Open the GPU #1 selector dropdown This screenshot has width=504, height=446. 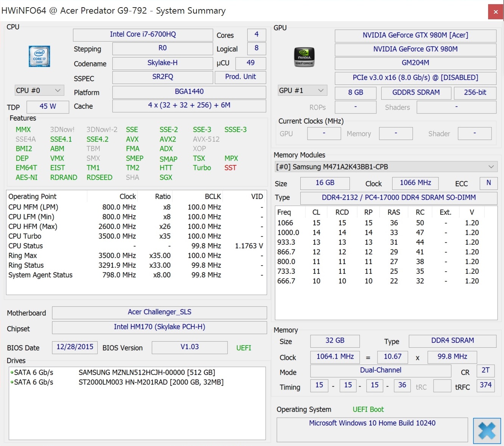[x=303, y=90]
